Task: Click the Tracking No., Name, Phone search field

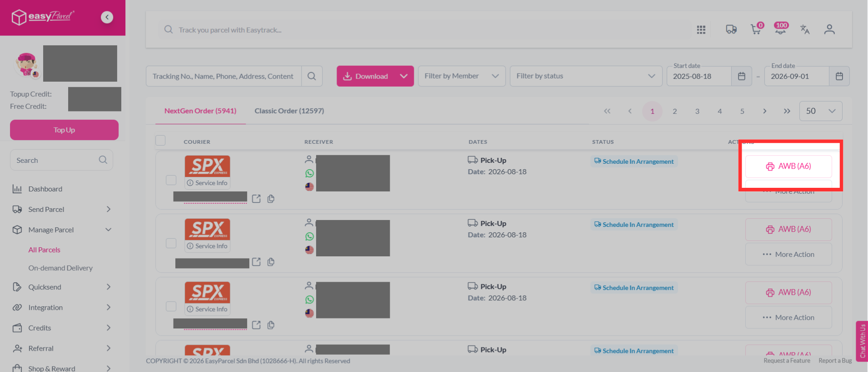Action: [x=223, y=76]
